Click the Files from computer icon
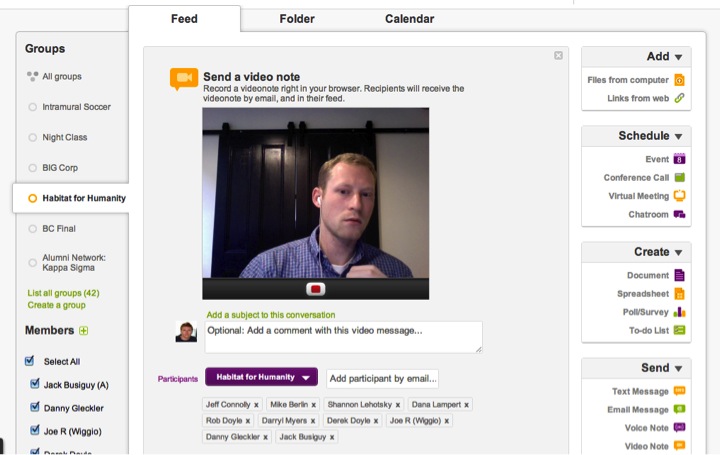The height and width of the screenshot is (455, 720). point(679,80)
